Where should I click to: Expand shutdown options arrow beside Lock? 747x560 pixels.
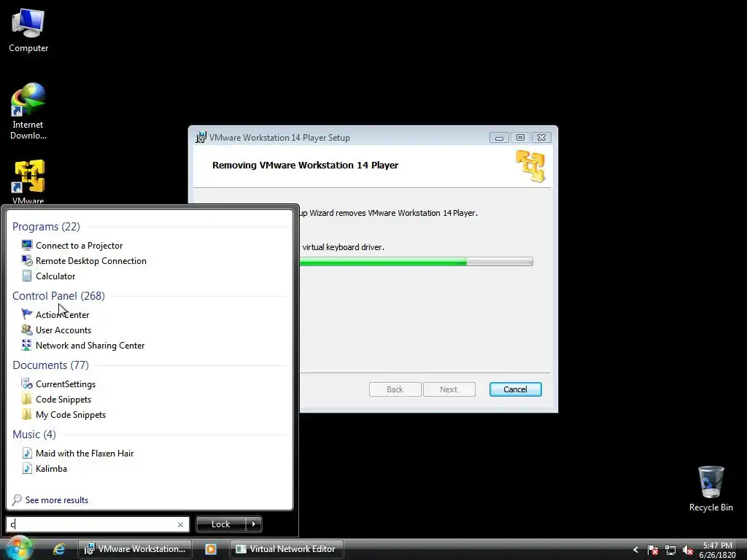pyautogui.click(x=254, y=524)
